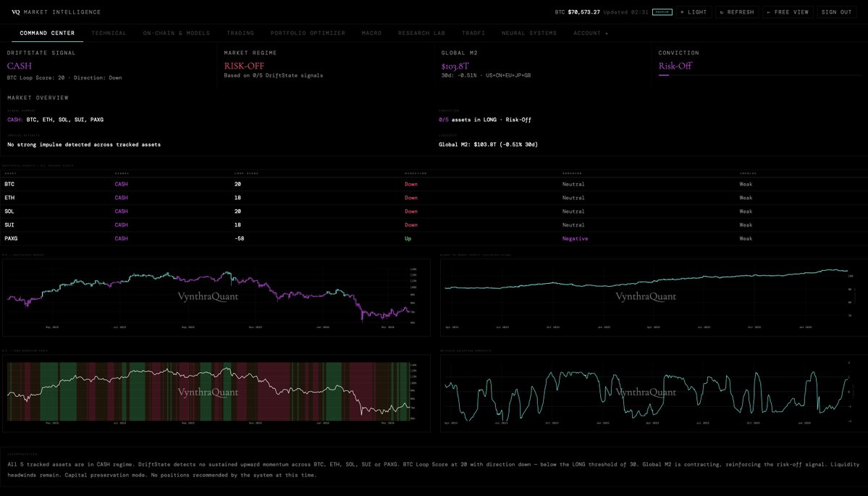Go to On-Chain & Models tab
The width and height of the screenshot is (868, 496).
click(177, 33)
